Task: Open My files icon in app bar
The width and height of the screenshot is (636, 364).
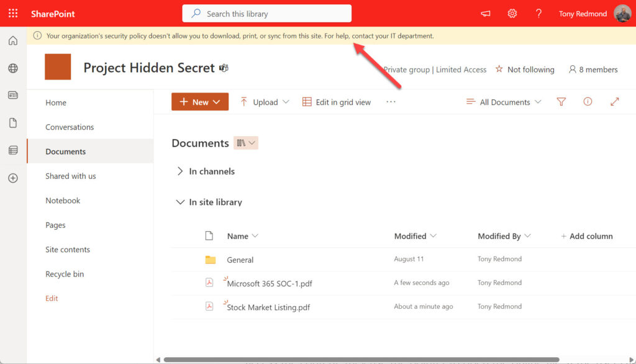Action: pos(13,123)
